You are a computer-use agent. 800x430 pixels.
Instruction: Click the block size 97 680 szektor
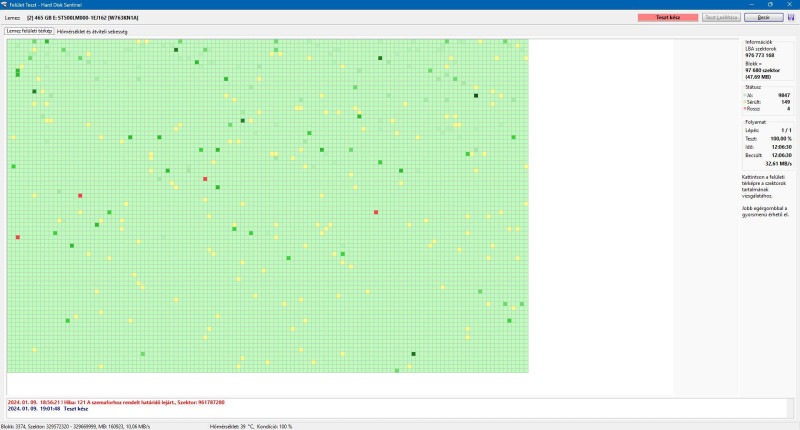(762, 70)
